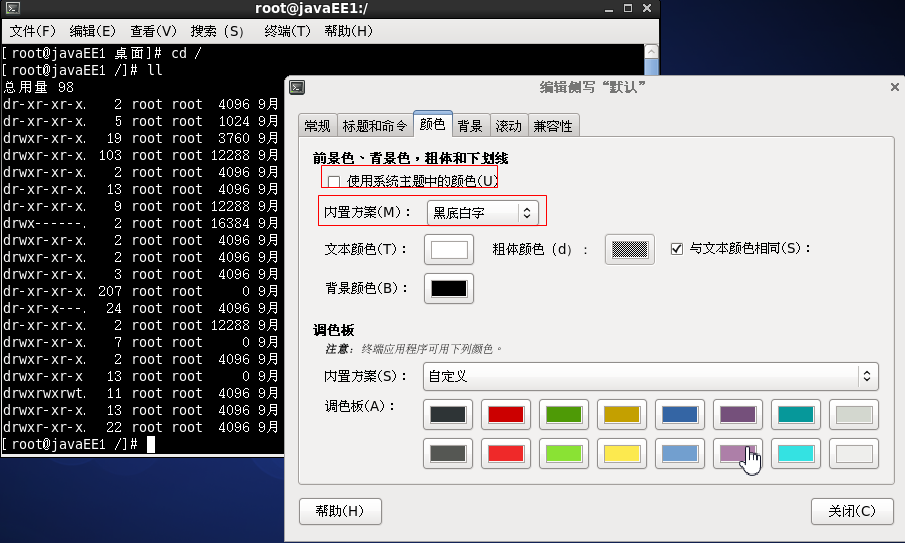
Task: Click the 关闭(C) button
Action: point(852,511)
